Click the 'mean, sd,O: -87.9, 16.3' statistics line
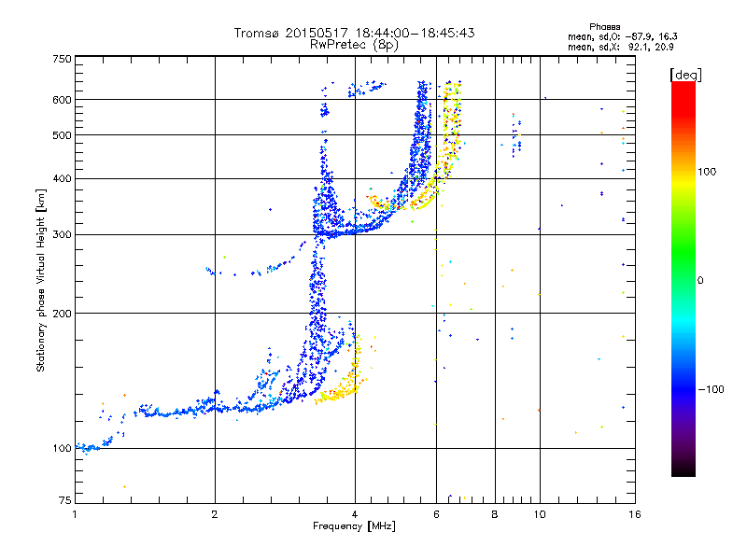Screen dimensions: 747x560 (622, 36)
